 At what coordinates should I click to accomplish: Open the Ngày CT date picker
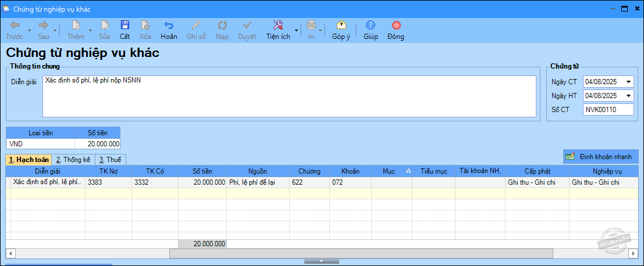629,82
